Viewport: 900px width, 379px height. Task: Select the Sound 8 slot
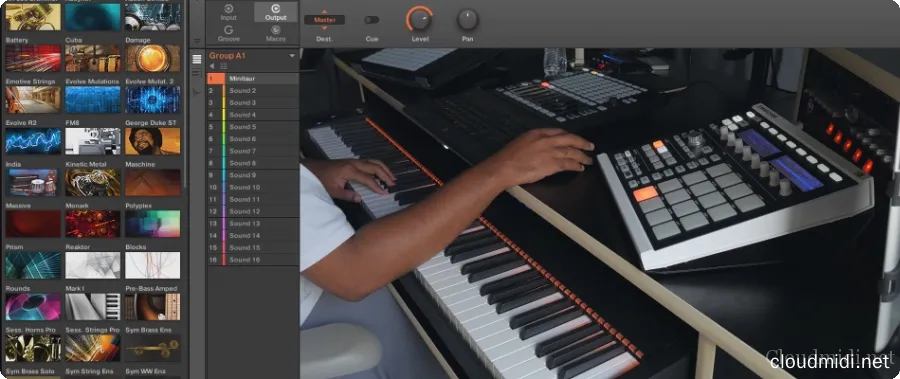(x=253, y=163)
